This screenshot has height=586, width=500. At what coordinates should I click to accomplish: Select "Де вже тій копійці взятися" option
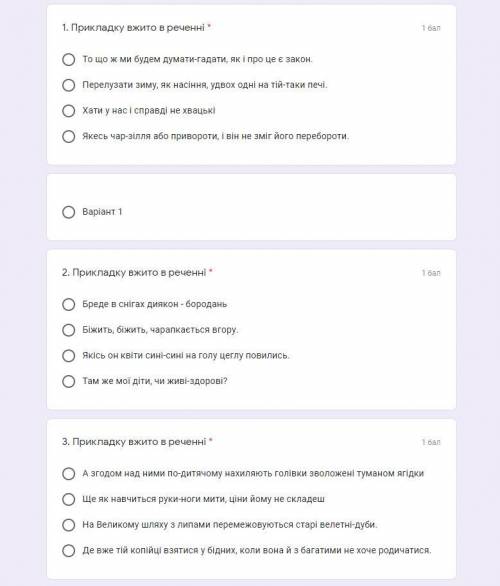click(x=69, y=550)
